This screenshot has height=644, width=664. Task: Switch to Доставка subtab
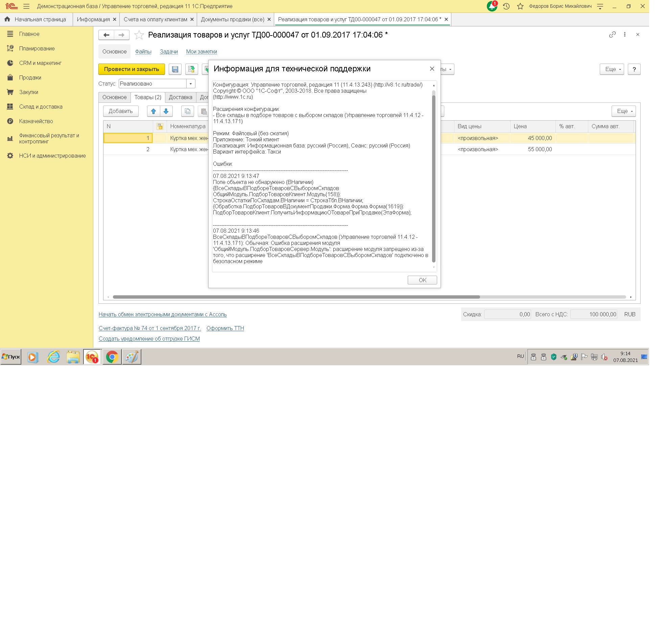coord(181,97)
